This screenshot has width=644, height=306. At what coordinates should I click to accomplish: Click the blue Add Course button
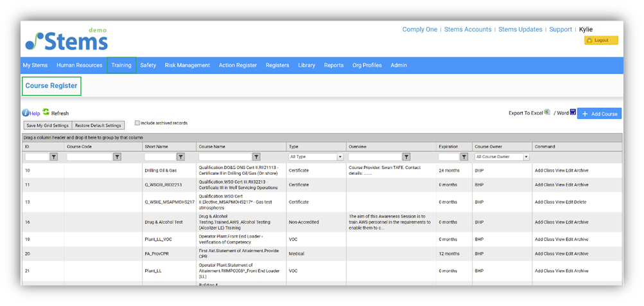point(599,114)
